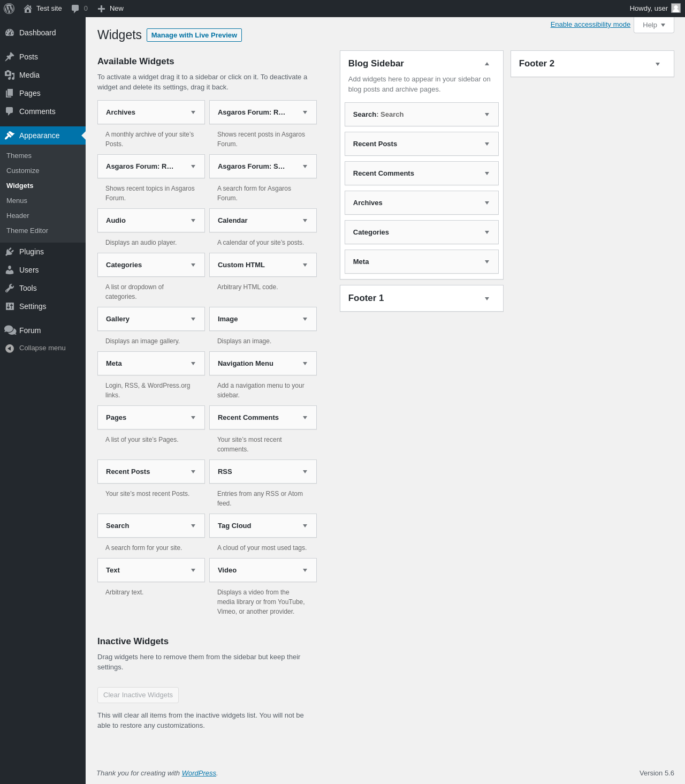Click the Pages document icon

click(10, 93)
